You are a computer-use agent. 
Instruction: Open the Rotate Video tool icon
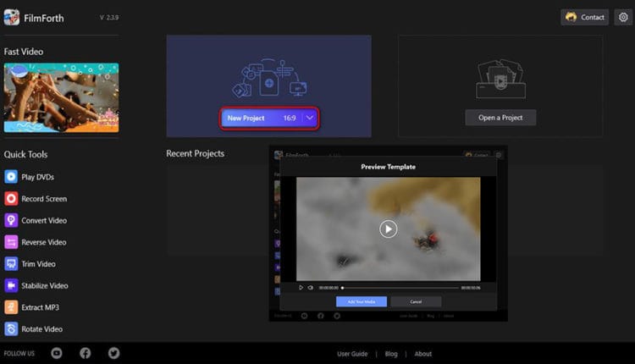click(11, 328)
